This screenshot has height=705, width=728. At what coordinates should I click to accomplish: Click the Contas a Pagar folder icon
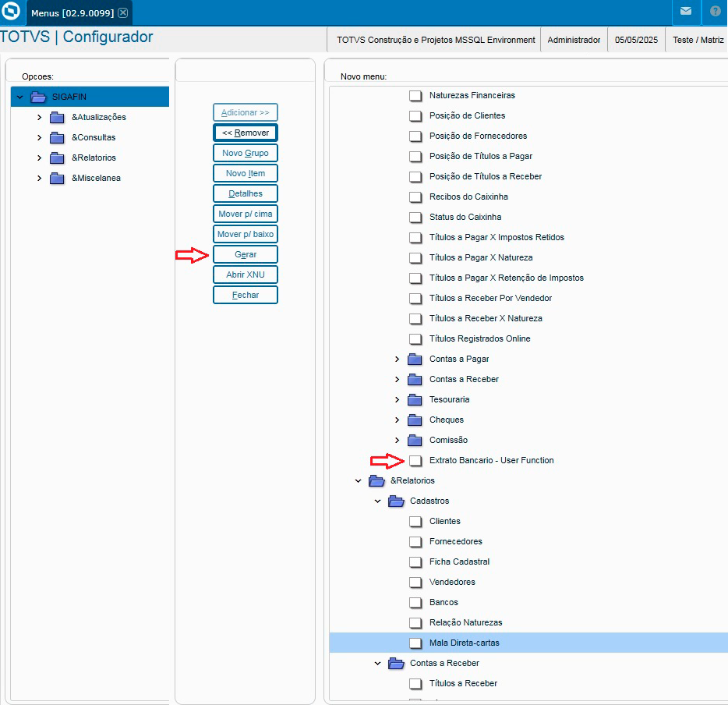point(415,359)
